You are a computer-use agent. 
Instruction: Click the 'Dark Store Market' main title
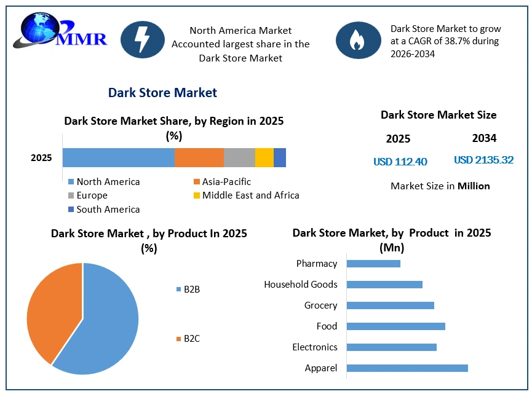[x=162, y=93]
